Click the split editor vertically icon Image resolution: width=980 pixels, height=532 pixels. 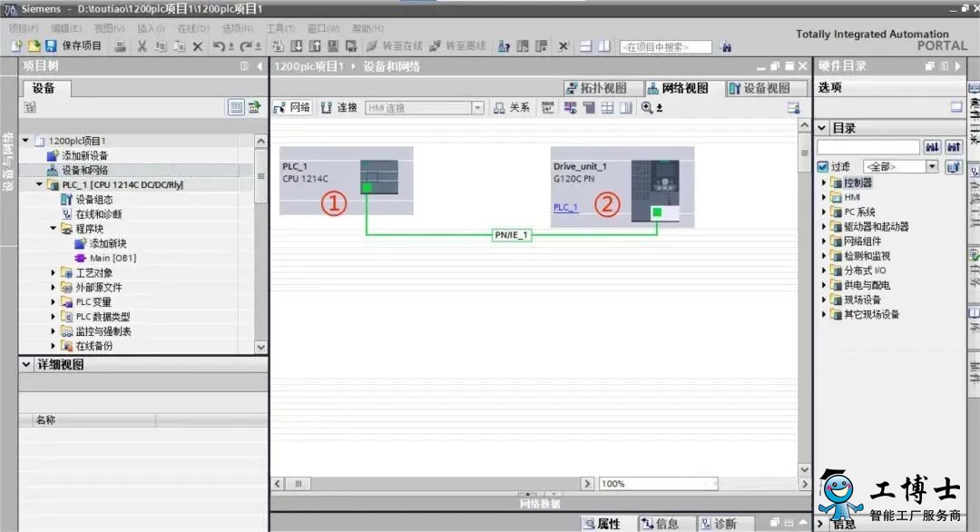604,46
